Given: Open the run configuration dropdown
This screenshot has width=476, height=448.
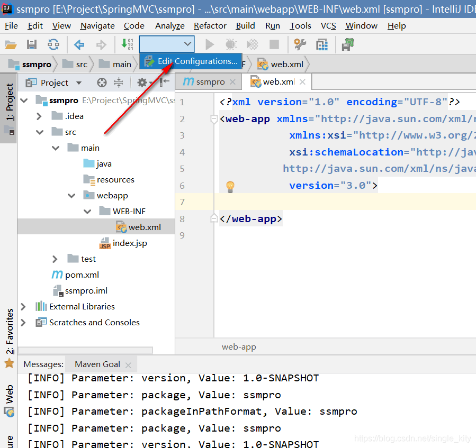Looking at the screenshot, I should 167,44.
